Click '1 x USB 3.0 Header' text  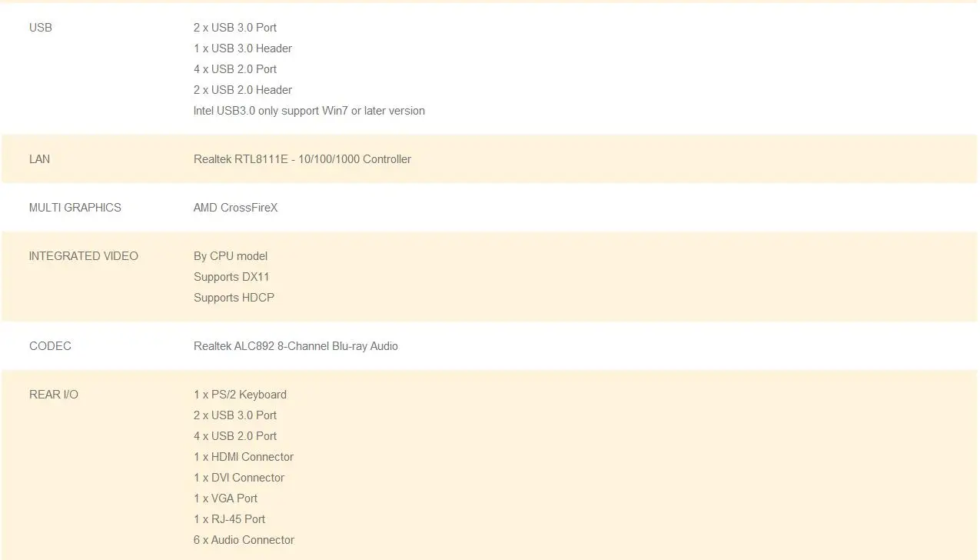point(243,48)
